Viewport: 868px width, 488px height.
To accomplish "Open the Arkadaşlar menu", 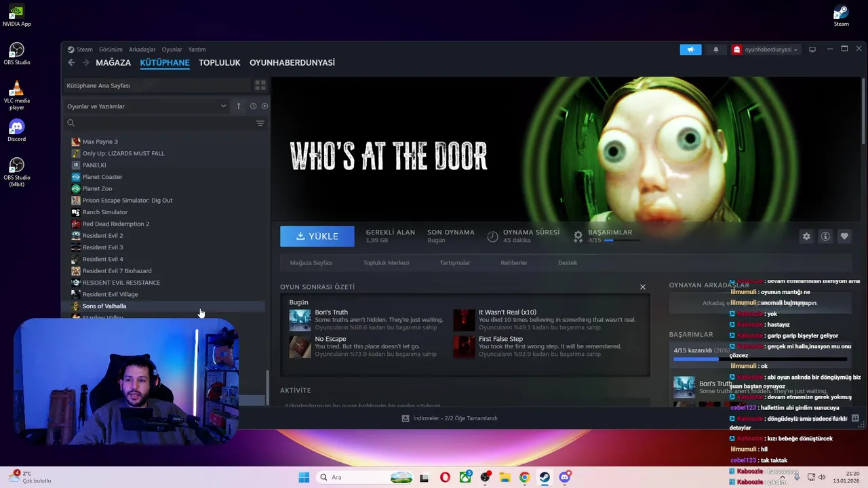I will click(142, 49).
